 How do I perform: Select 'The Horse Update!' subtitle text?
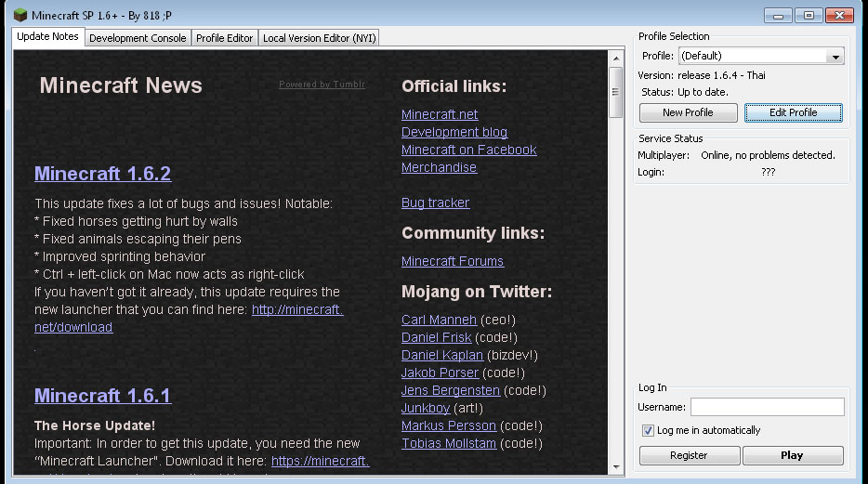coord(95,425)
